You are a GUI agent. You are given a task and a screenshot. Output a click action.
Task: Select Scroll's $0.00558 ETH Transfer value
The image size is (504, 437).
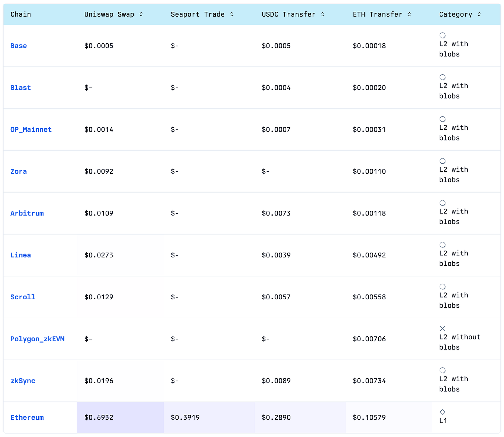pyautogui.click(x=369, y=297)
